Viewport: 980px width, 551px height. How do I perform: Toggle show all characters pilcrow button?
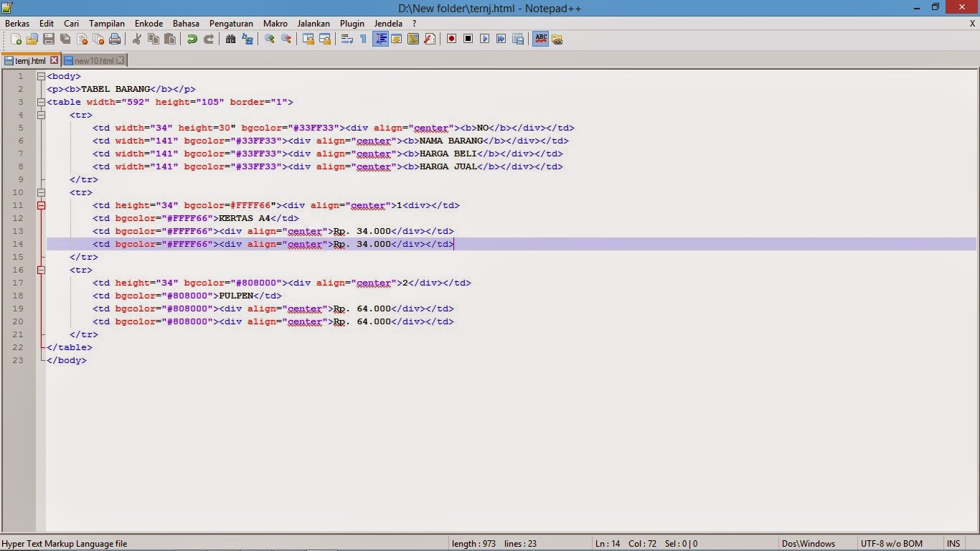(363, 39)
